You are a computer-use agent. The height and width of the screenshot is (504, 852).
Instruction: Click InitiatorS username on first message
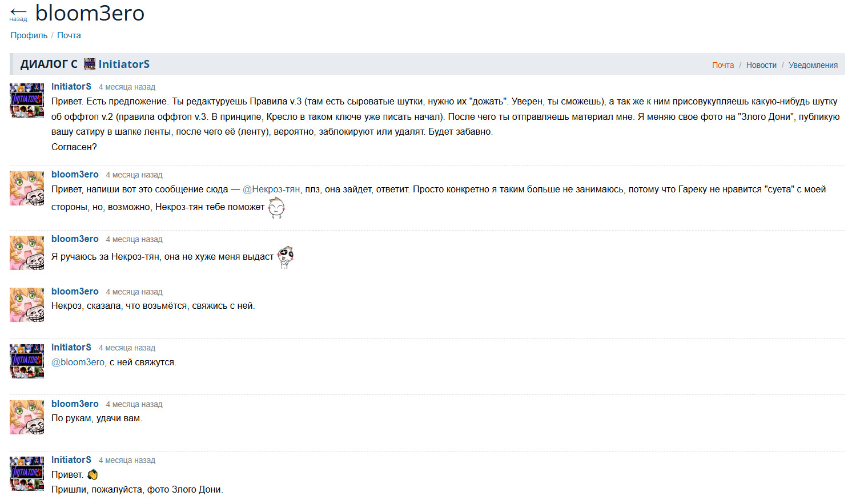tap(71, 87)
